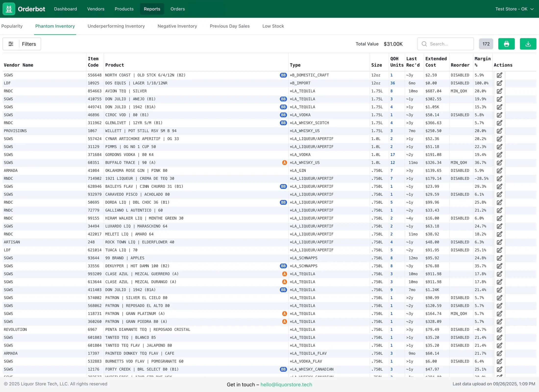View the Previous Day Sales tab
Viewport: 539px width, 392px height.
(230, 26)
